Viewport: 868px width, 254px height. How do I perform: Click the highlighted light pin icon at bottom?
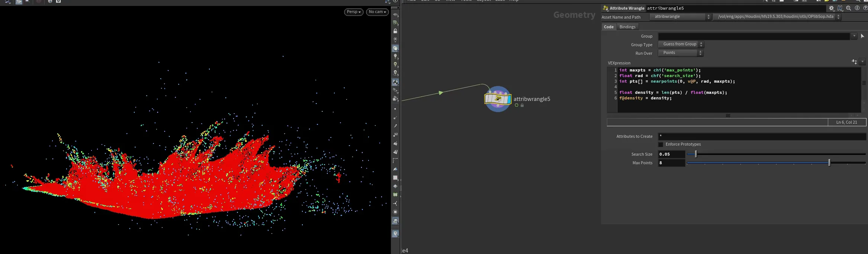point(395,234)
